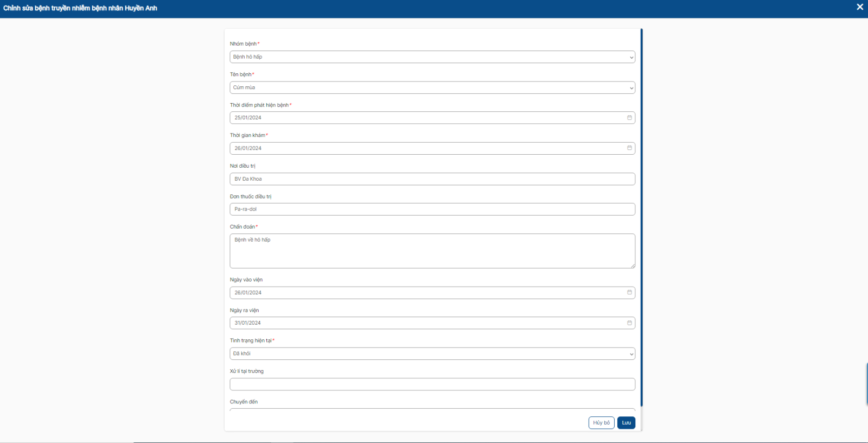Open calendar for Thời gian khám
The image size is (868, 443).
629,148
